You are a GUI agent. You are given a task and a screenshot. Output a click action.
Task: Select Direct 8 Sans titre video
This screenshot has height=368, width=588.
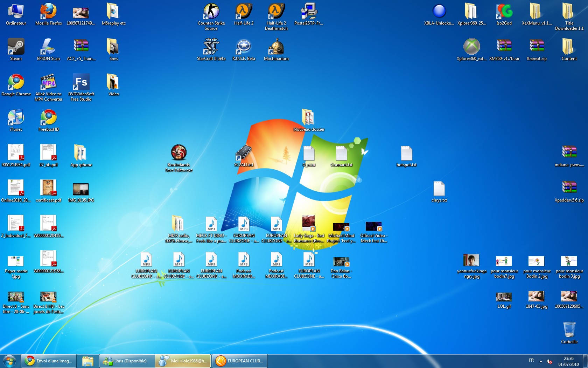[x=16, y=302]
